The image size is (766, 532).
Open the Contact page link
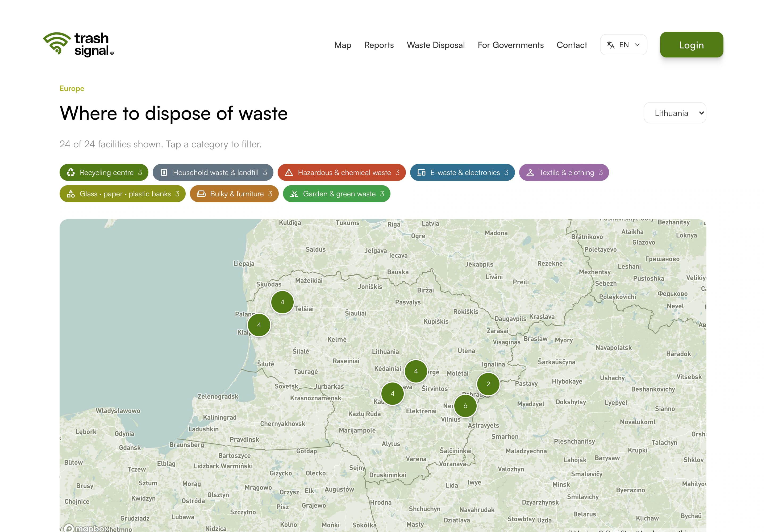coord(572,45)
